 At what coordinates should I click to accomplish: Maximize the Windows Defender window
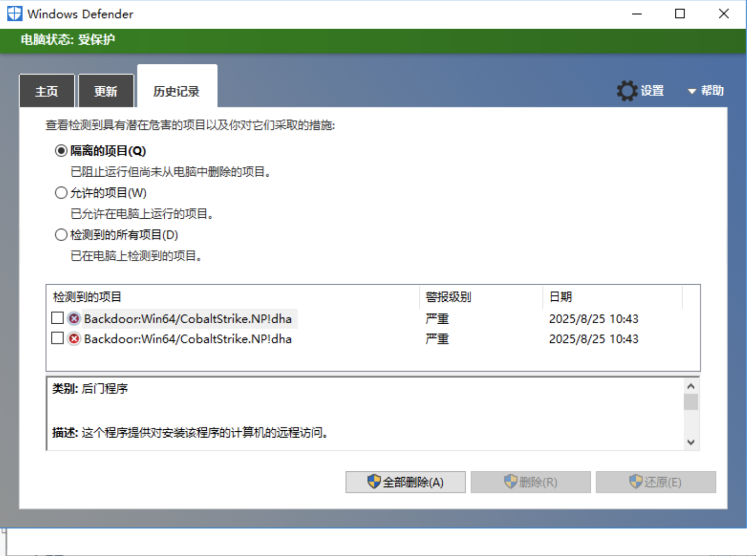pyautogui.click(x=680, y=14)
